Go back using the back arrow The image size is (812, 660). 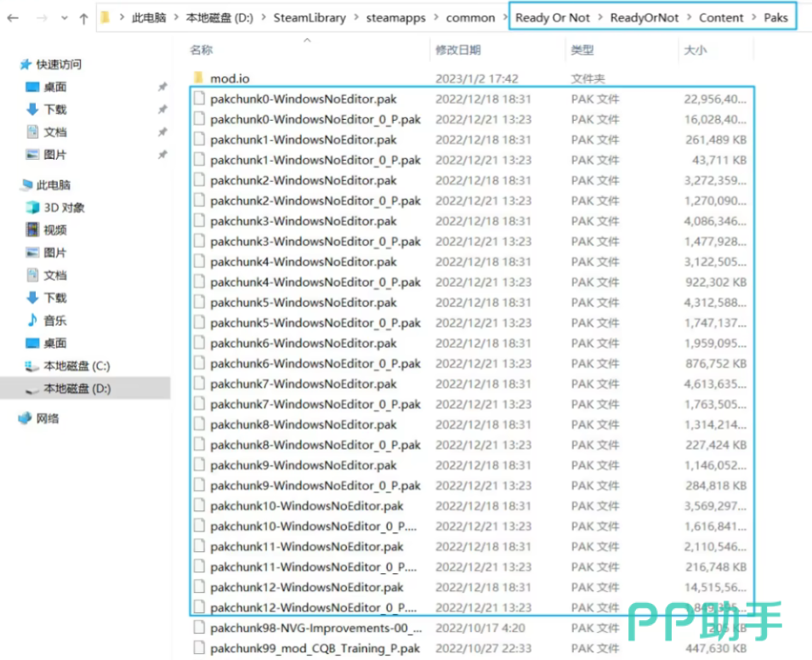tap(13, 19)
